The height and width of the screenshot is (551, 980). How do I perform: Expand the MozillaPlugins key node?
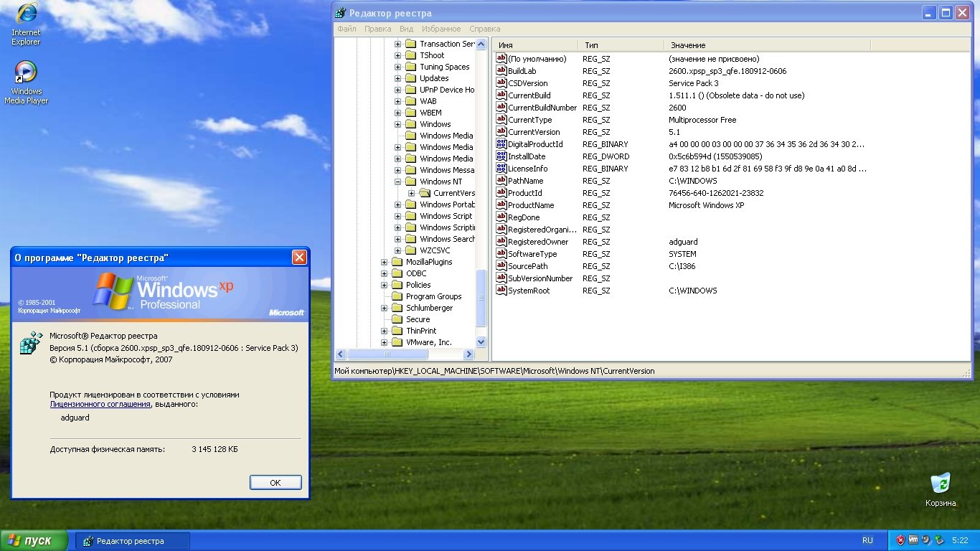(385, 262)
